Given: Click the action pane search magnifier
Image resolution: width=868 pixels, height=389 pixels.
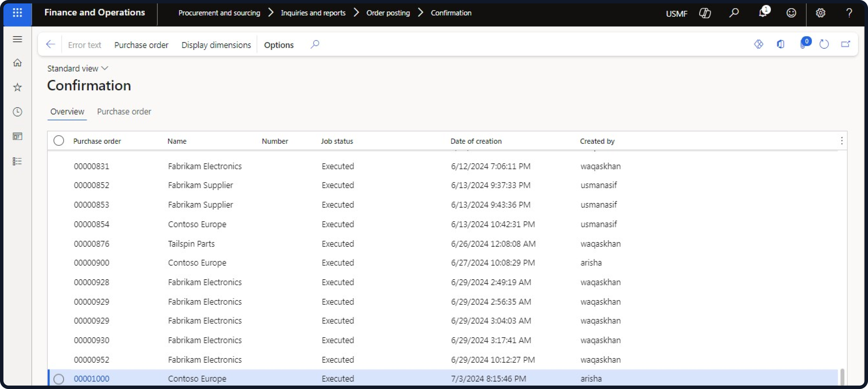Looking at the screenshot, I should [315, 44].
